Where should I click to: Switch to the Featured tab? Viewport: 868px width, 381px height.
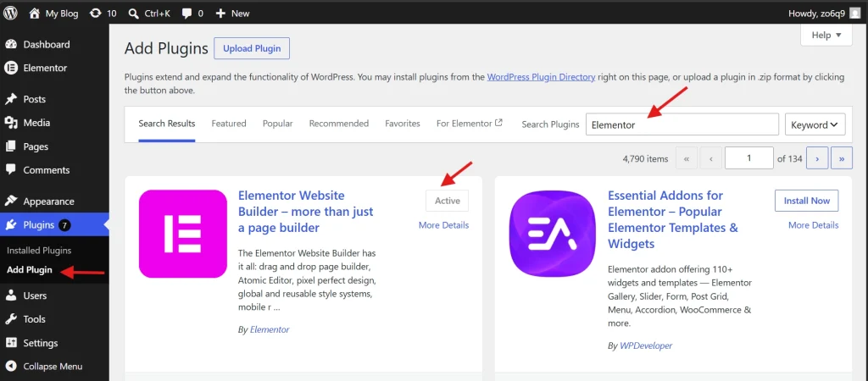point(229,124)
